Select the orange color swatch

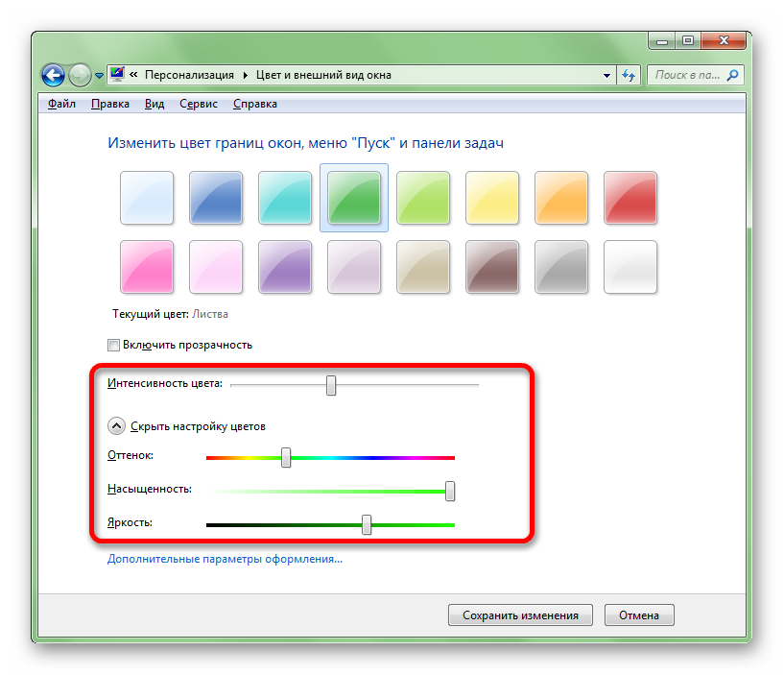click(x=561, y=198)
